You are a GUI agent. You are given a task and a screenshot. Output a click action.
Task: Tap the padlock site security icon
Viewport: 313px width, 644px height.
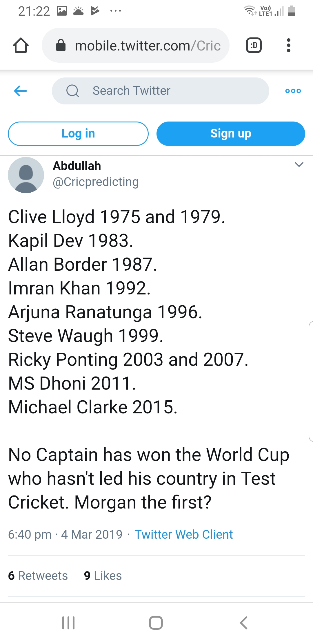pyautogui.click(x=61, y=46)
